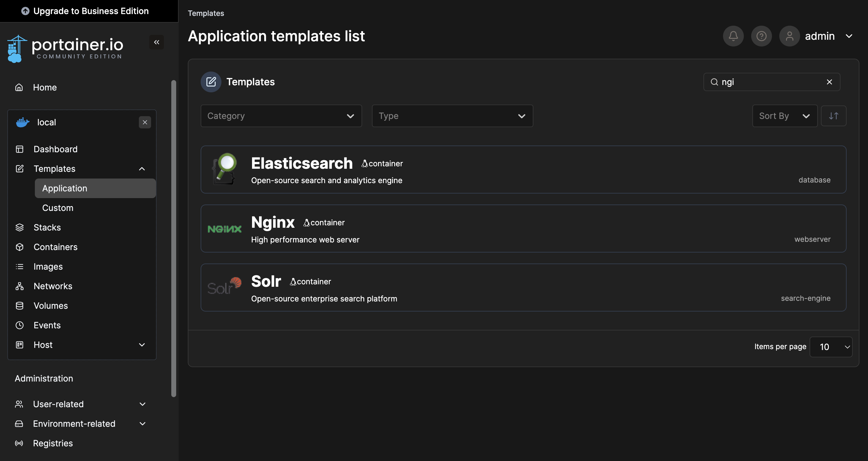Screen dimensions: 868x461
Task: Open Registries in the sidebar
Action: click(x=53, y=443)
